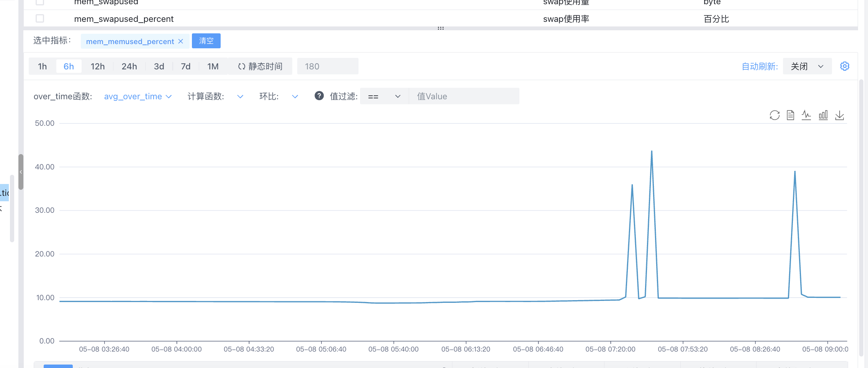Download the chart as image
The width and height of the screenshot is (868, 368).
click(840, 115)
